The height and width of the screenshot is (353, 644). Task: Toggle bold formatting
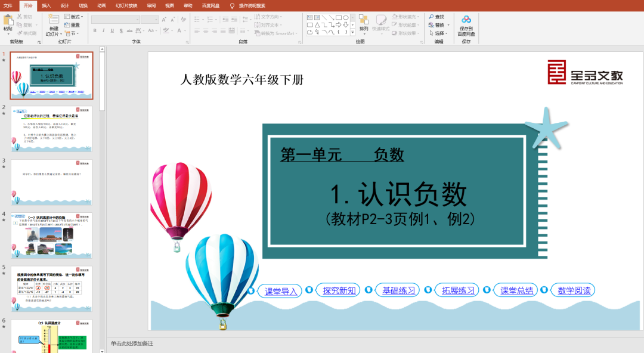click(95, 30)
